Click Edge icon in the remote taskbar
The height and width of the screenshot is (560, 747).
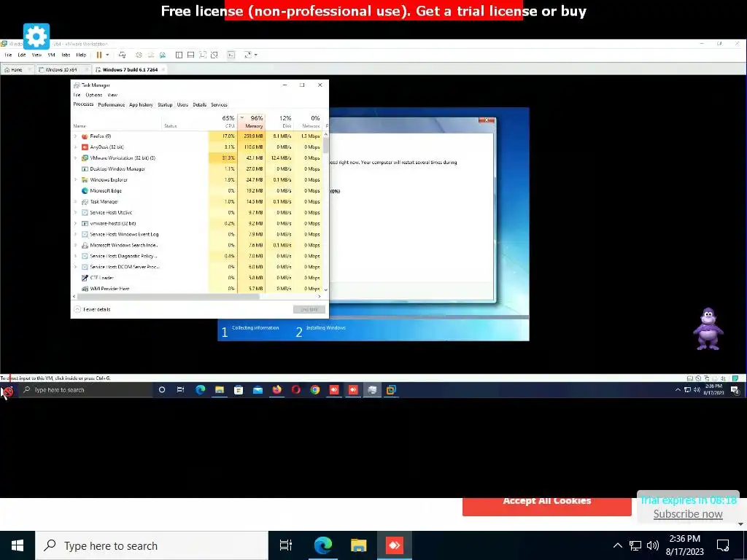201,390
